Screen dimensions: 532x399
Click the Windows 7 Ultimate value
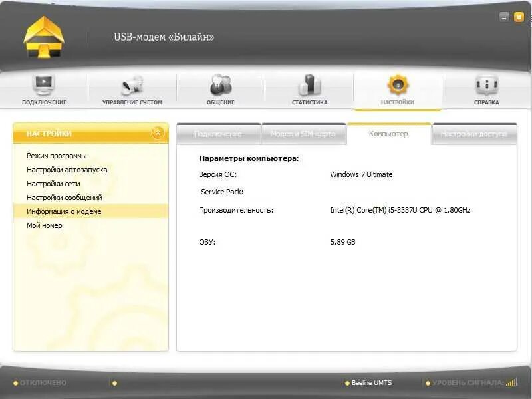pyautogui.click(x=361, y=174)
